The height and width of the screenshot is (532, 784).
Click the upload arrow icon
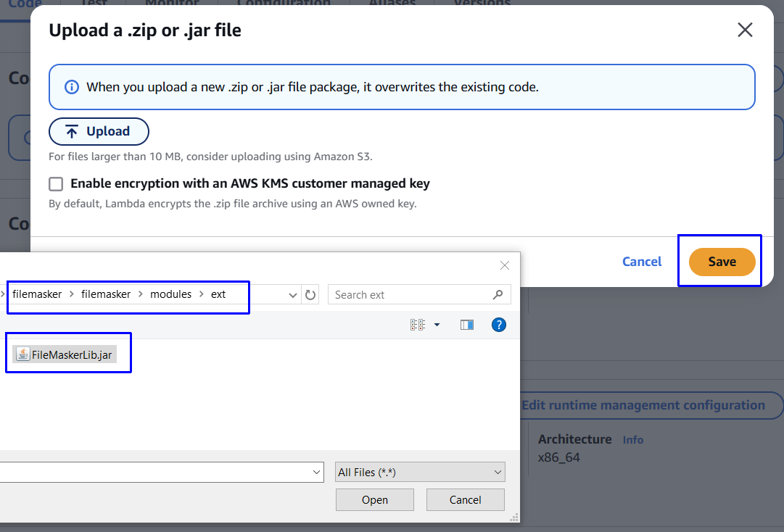click(72, 131)
